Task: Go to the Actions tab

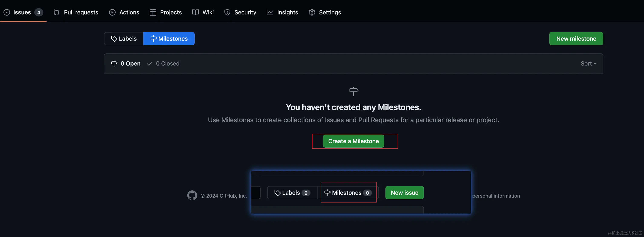Action: (x=124, y=12)
